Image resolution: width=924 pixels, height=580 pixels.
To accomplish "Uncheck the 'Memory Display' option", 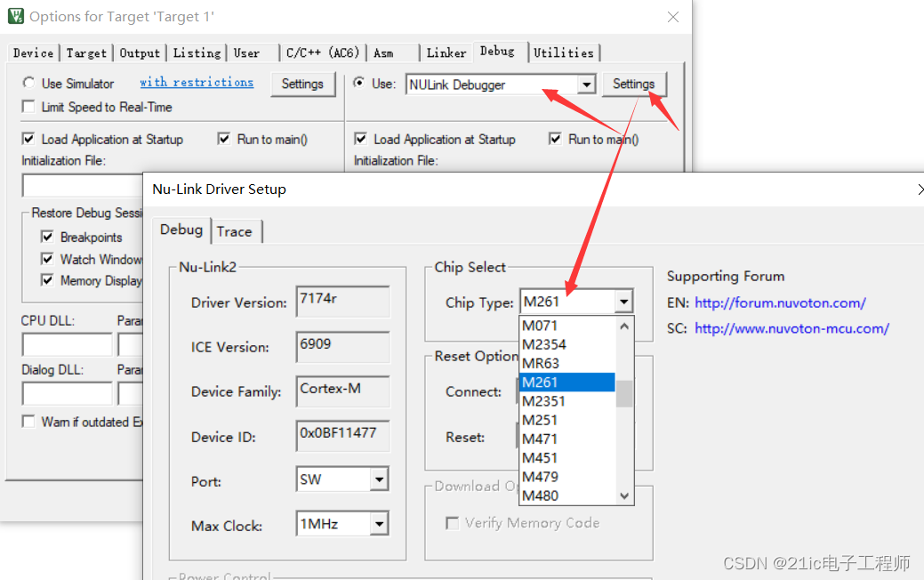I will (x=47, y=280).
